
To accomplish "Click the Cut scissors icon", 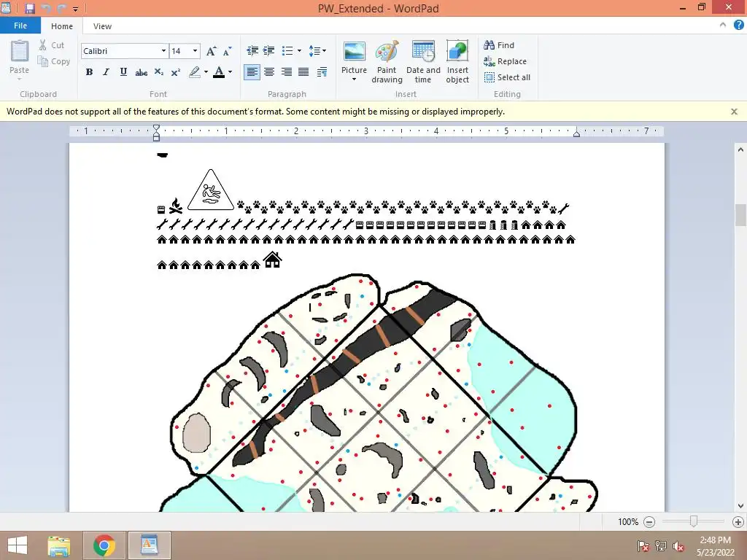I will click(x=42, y=45).
